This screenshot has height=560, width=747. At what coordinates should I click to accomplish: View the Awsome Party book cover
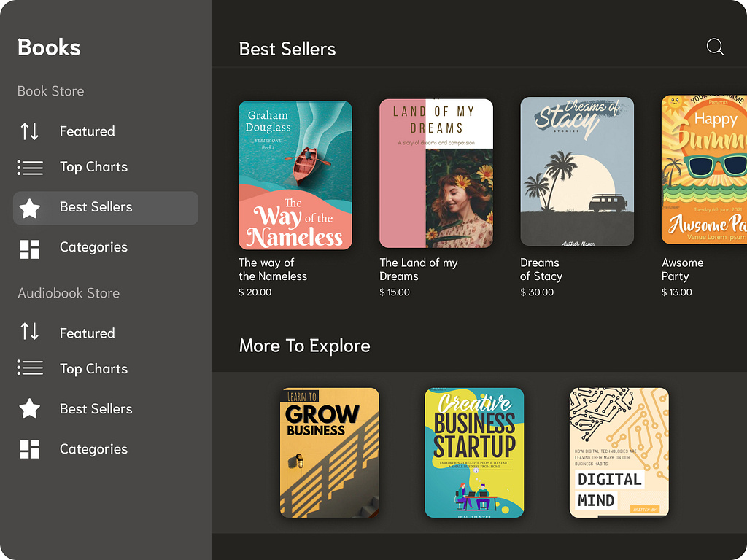click(704, 170)
